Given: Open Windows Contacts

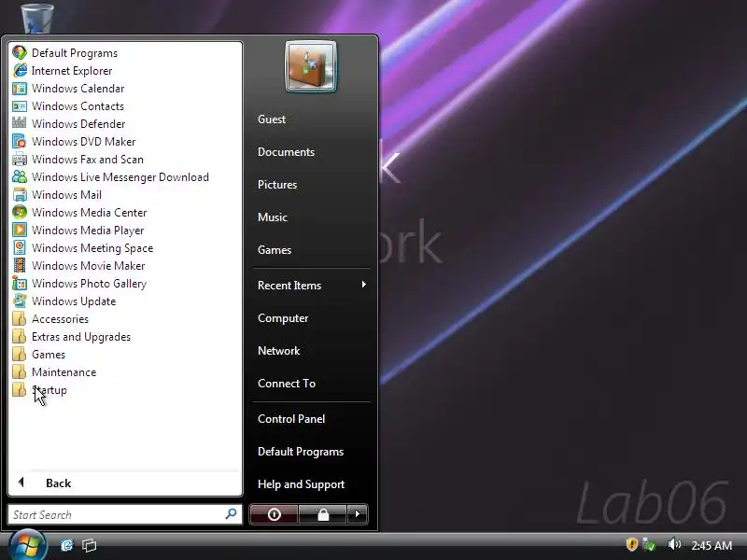Looking at the screenshot, I should coord(68,105).
